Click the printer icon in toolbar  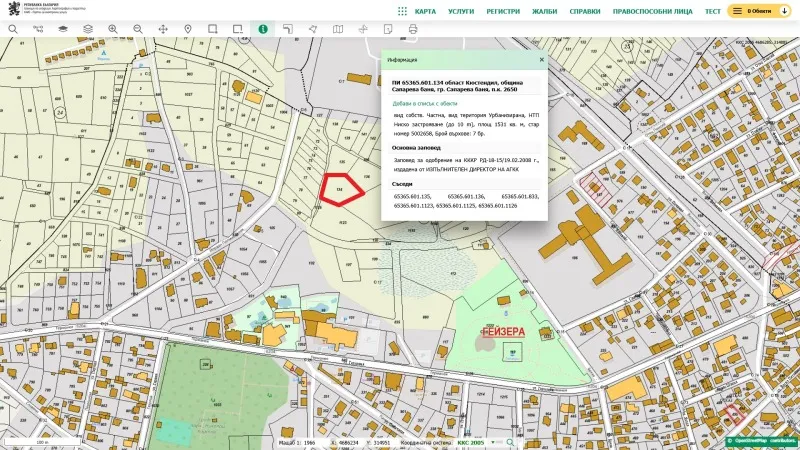pos(413,29)
